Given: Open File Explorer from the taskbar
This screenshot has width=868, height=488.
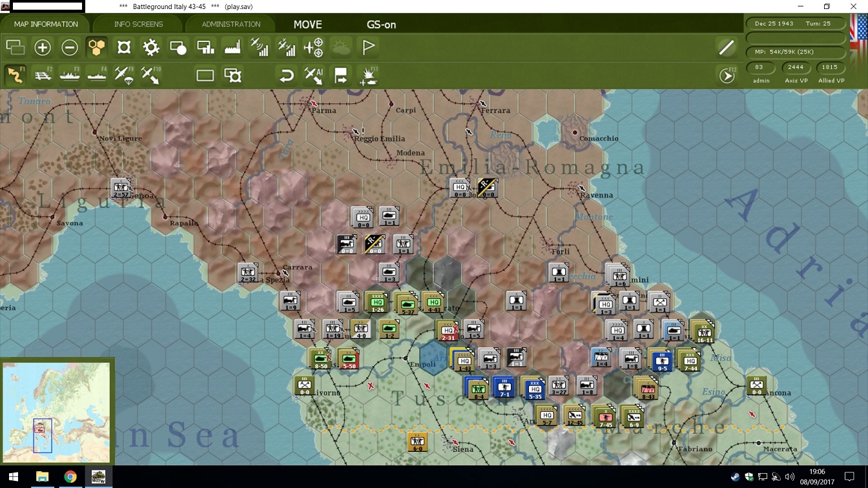Looking at the screenshot, I should point(42,477).
